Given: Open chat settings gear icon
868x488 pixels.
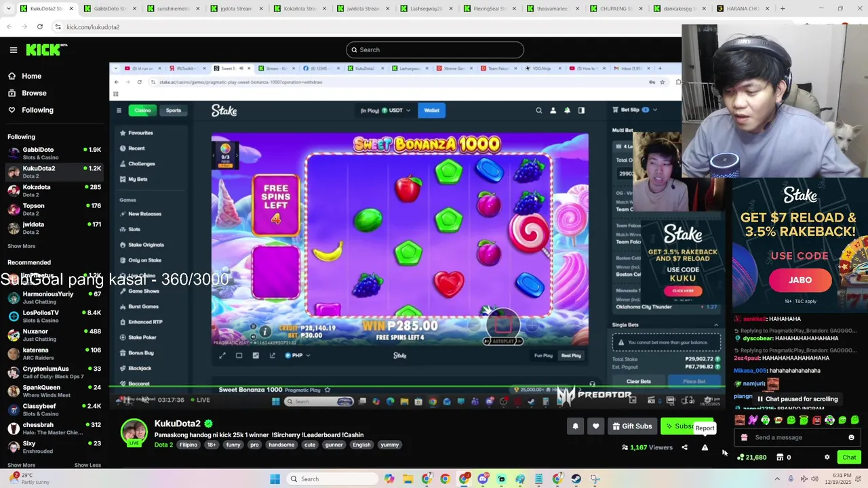Looking at the screenshot, I should 827,457.
